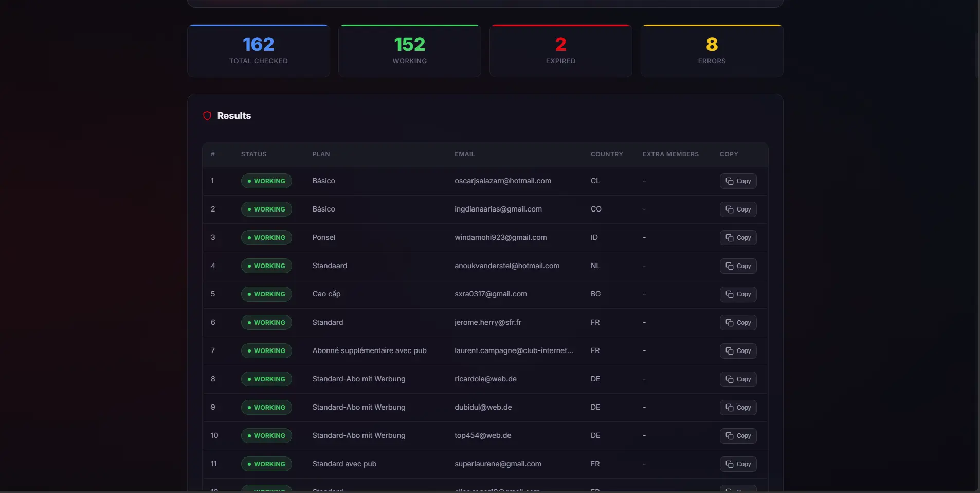Click the FR country code in row 11
The height and width of the screenshot is (493, 980).
coord(595,464)
